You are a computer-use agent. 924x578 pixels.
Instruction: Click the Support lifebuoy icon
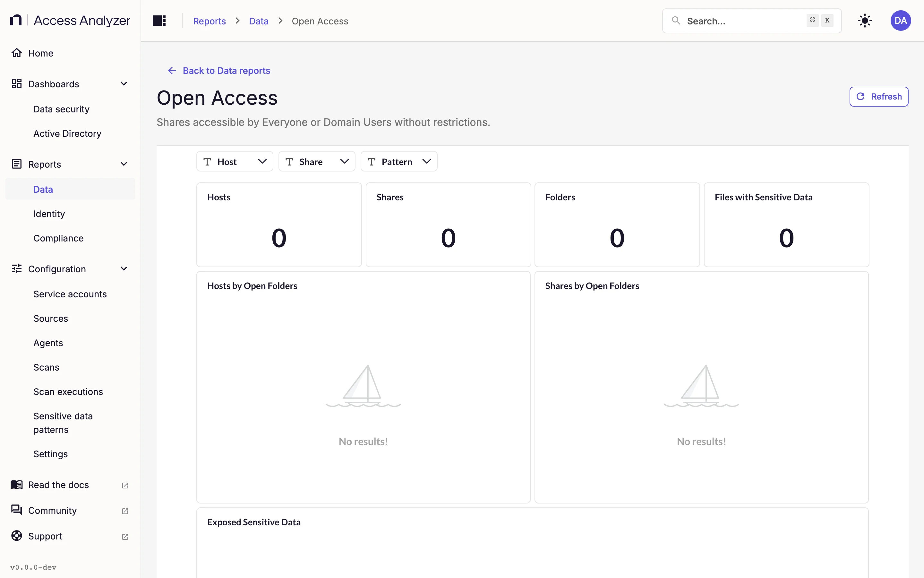click(16, 536)
